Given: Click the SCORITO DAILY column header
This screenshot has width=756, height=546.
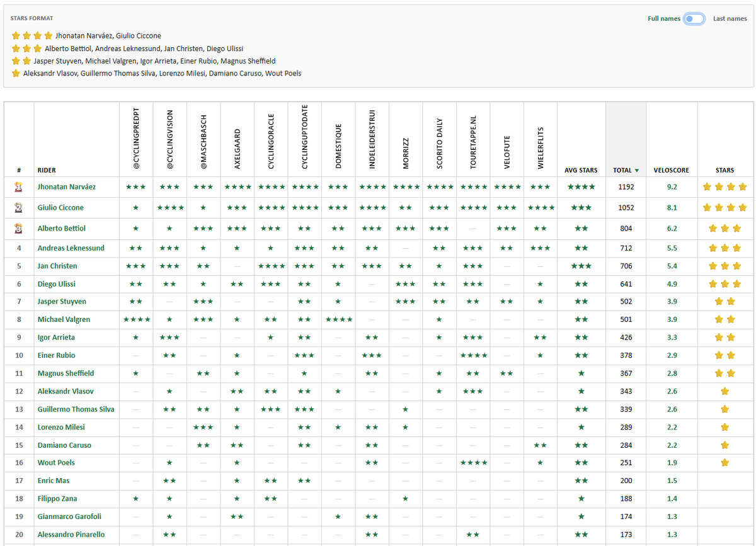Looking at the screenshot, I should [x=440, y=144].
